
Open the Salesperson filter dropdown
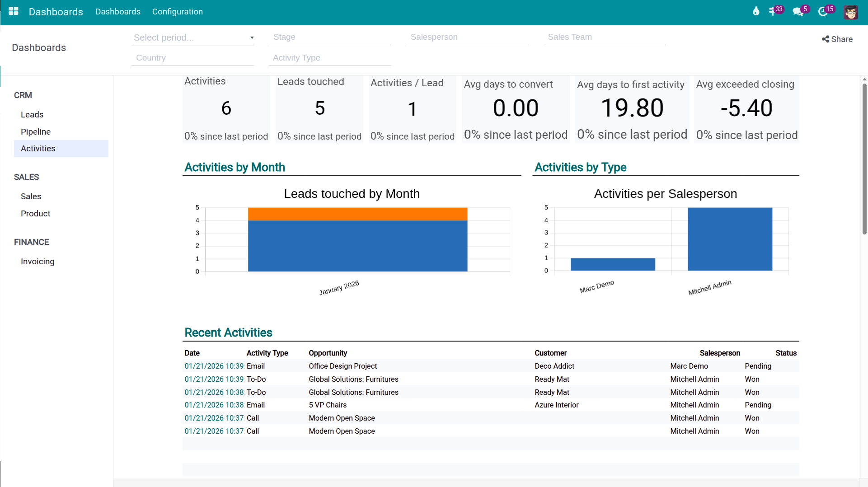[467, 37]
